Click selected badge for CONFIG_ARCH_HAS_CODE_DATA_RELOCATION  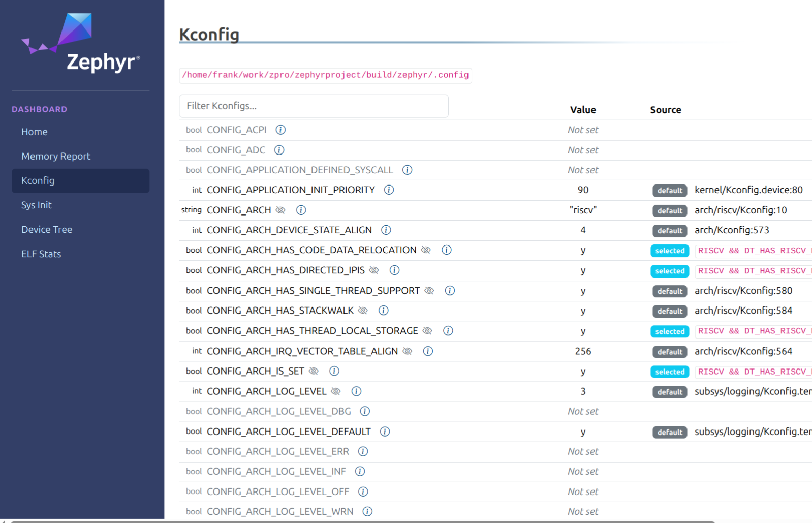[669, 251]
